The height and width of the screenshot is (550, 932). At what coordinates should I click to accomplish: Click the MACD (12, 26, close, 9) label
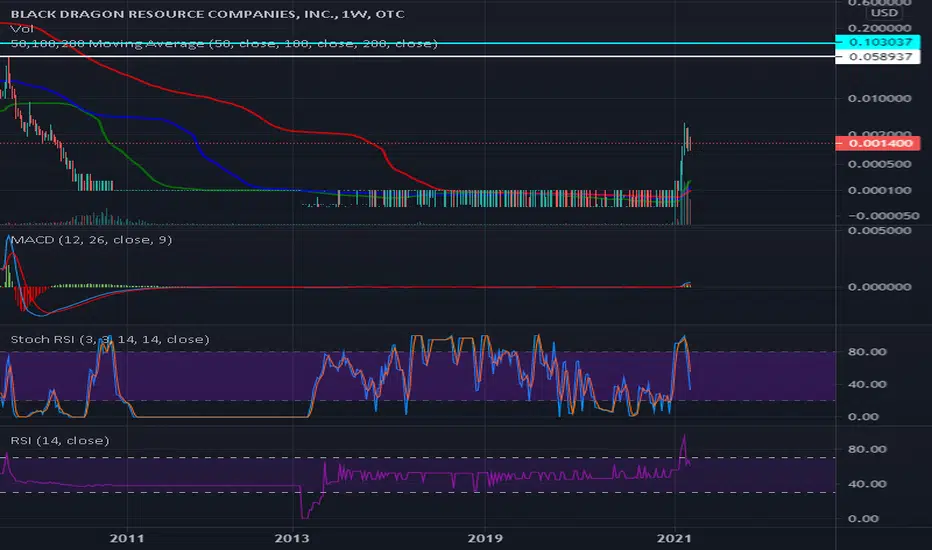tap(92, 240)
